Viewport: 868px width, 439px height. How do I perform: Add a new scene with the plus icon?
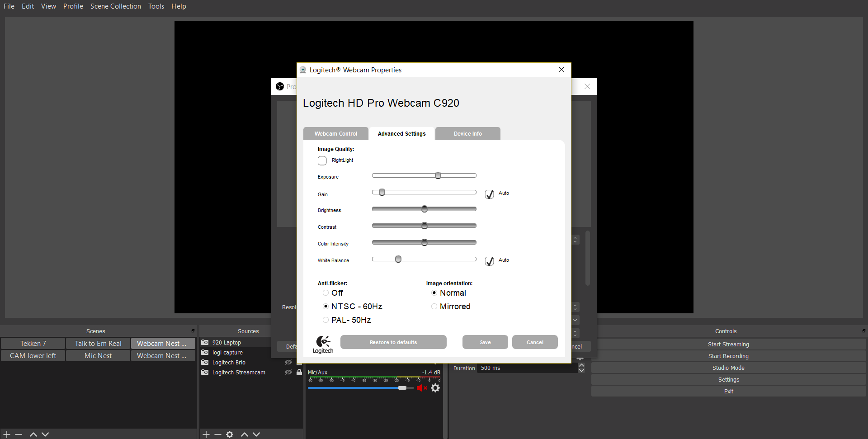coord(7,434)
